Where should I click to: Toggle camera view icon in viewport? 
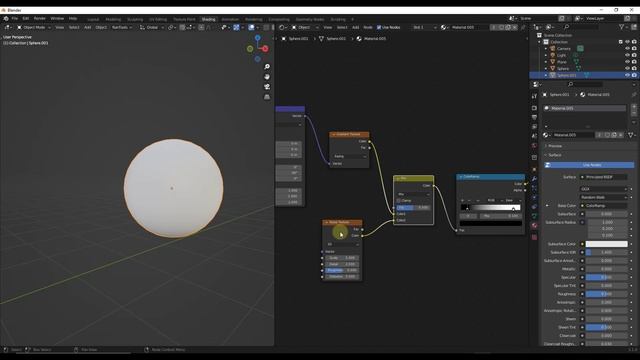coord(267,87)
